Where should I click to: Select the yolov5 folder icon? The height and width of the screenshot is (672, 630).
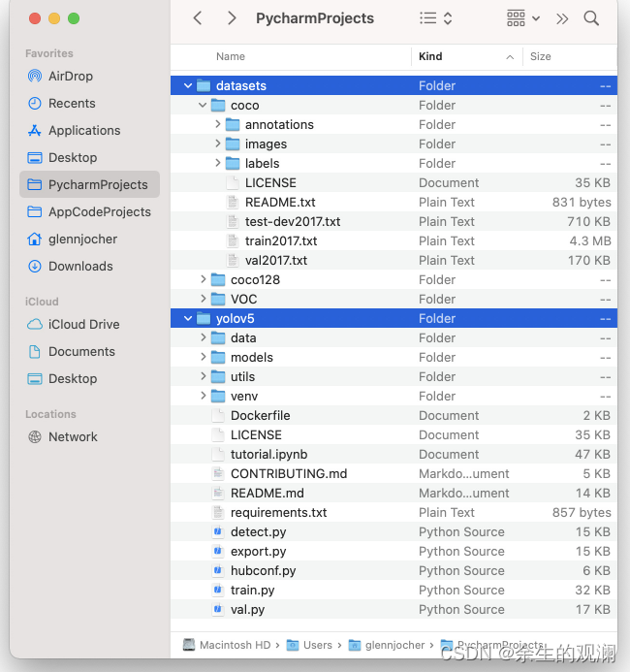pos(204,318)
